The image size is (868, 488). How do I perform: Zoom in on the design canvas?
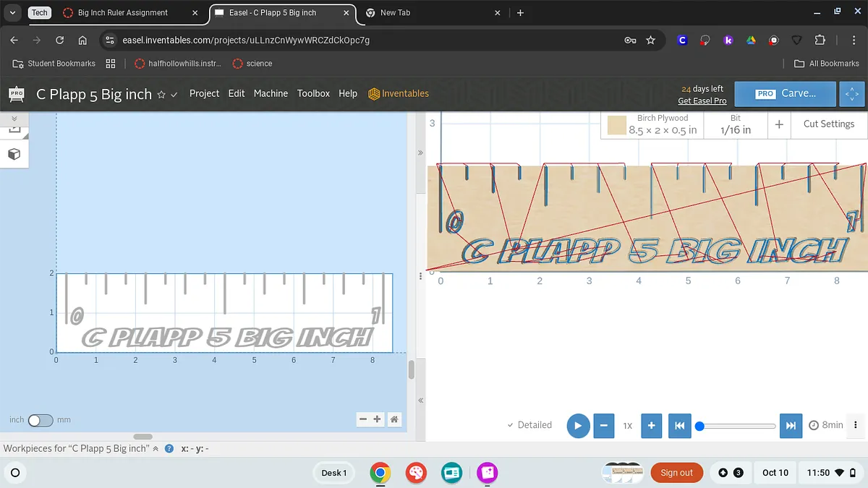377,419
